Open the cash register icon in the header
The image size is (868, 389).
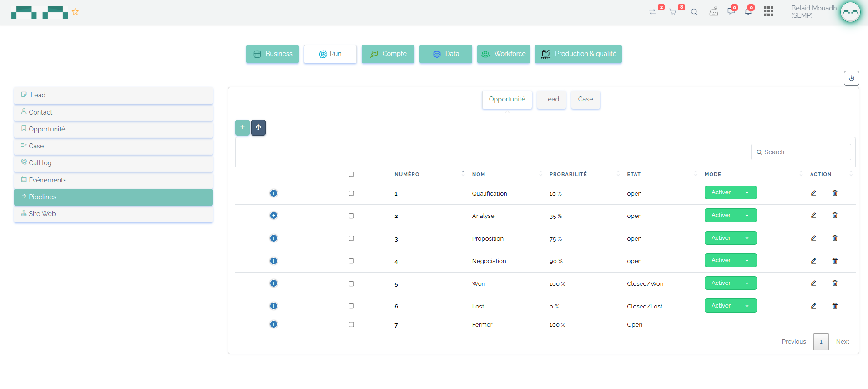(x=714, y=12)
